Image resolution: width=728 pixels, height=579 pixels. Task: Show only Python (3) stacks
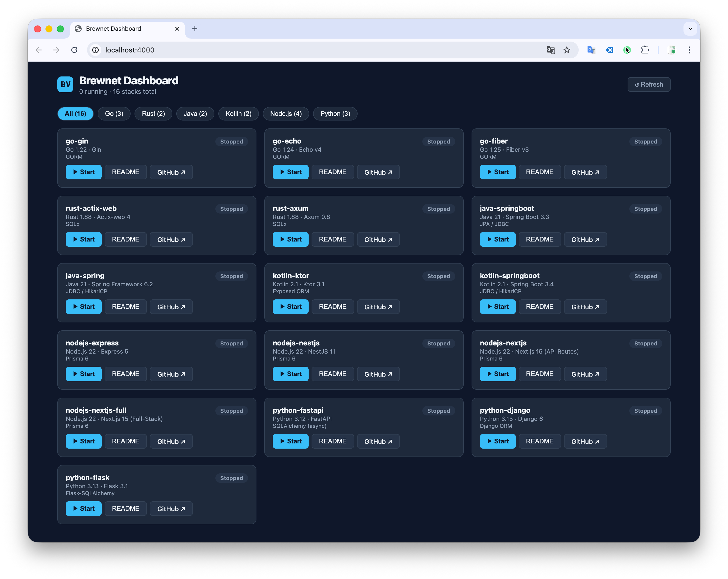click(335, 114)
